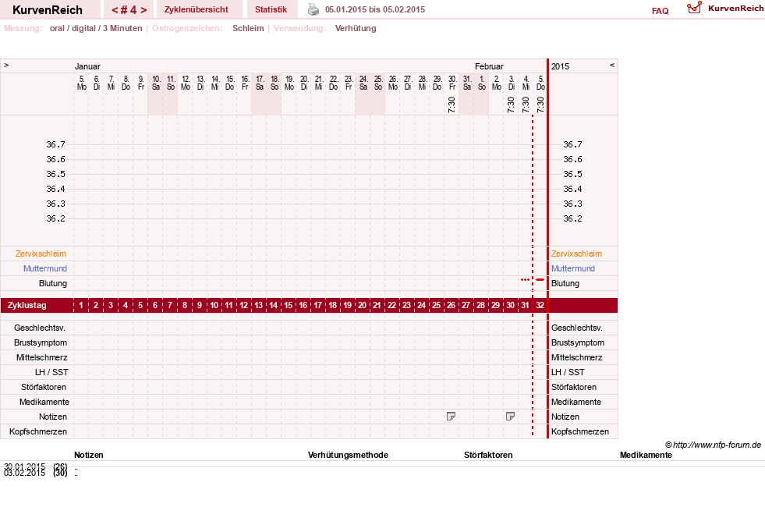
Task: Click the left Kopfschmerzen row label
Action: 38,431
